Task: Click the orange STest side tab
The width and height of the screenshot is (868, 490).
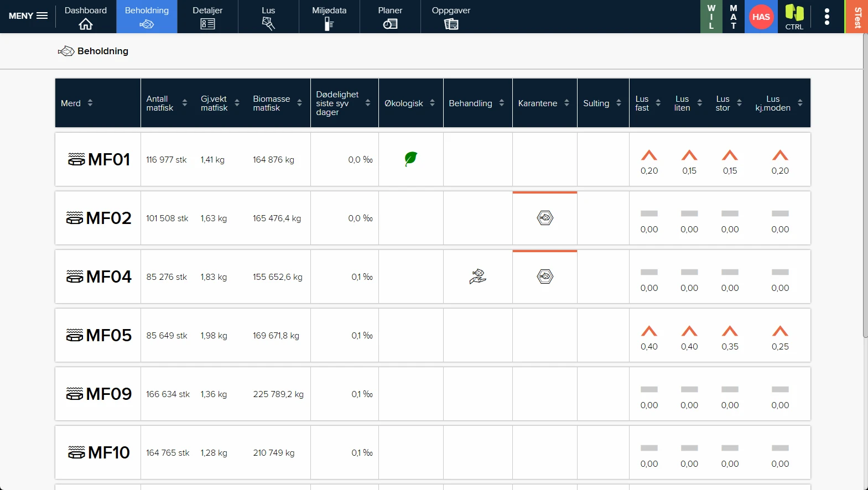Action: 857,17
